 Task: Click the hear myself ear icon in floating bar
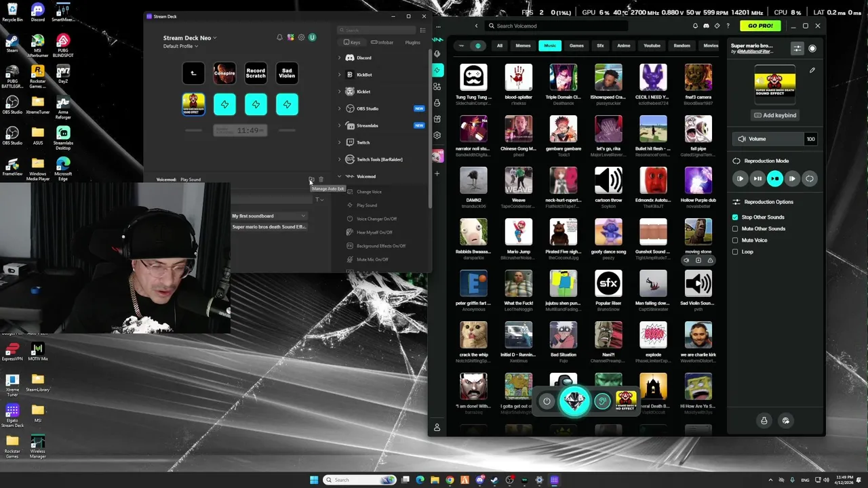pos(602,401)
